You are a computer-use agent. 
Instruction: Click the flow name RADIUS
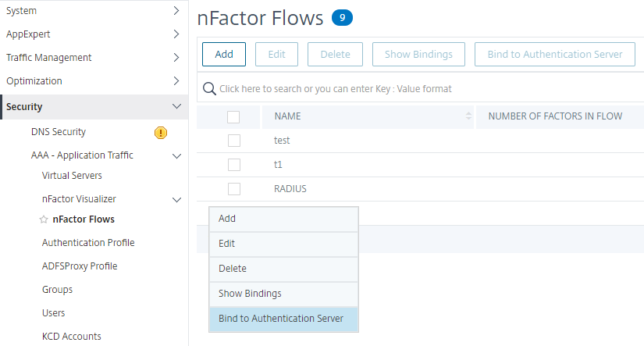[x=290, y=189]
